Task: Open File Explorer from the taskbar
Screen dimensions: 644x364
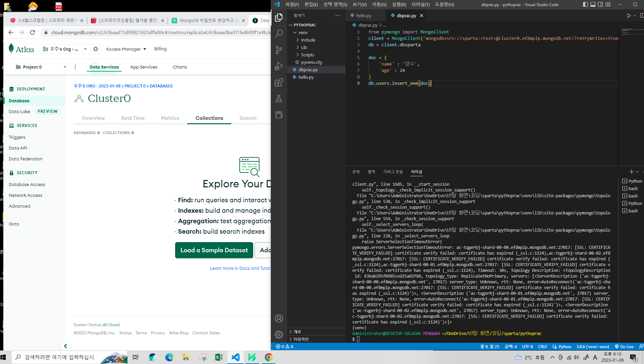Action: tap(186, 357)
